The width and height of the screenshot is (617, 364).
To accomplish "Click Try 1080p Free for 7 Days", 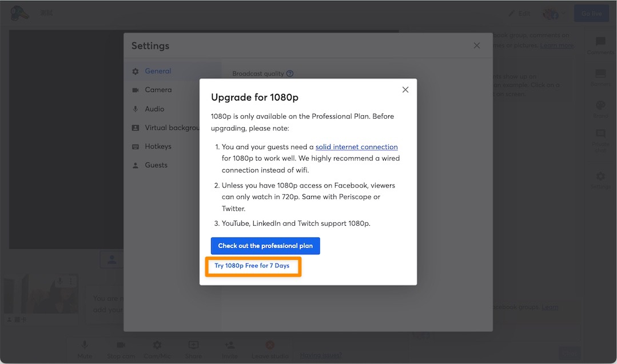I will tap(252, 266).
